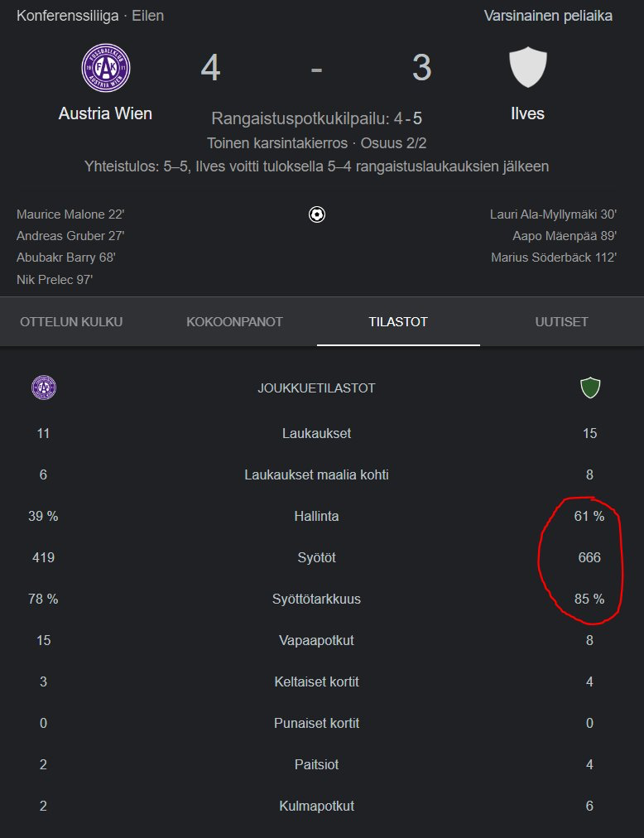Click the Hallinta statistic label
Viewport: 644px width, 838px height.
316,516
